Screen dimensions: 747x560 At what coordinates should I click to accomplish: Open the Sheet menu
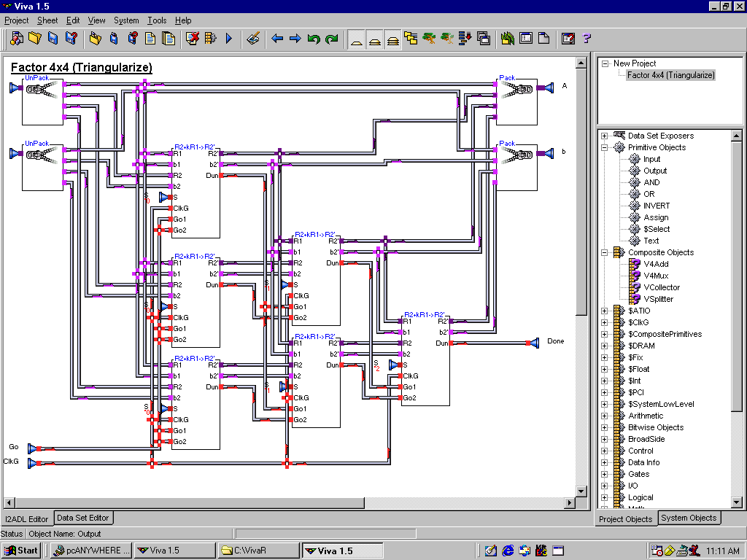pos(47,20)
